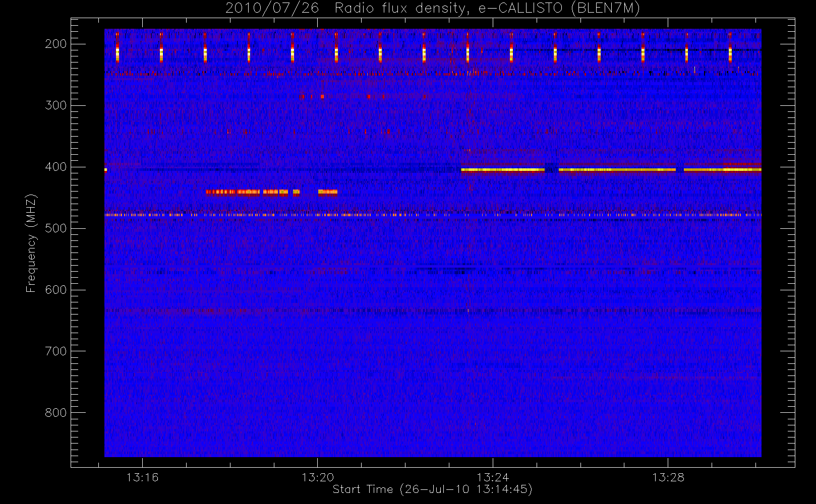Click the red-yellow burst near 440 MHz

coord(271,192)
